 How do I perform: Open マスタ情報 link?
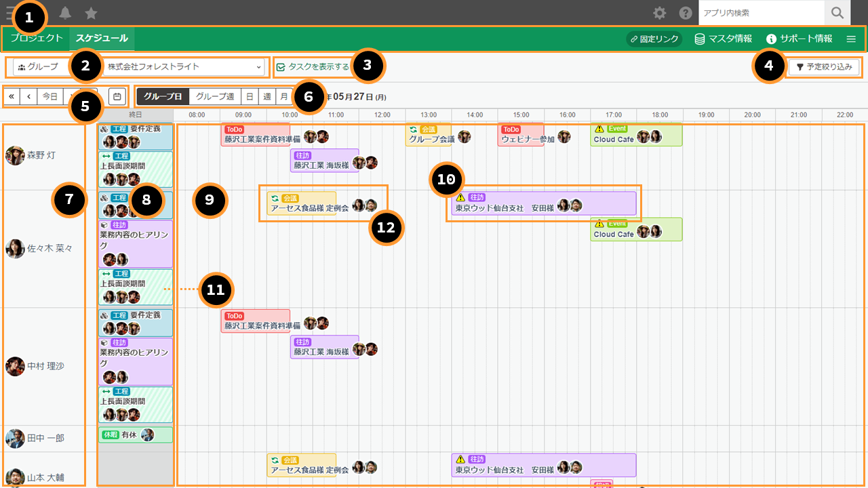click(723, 39)
